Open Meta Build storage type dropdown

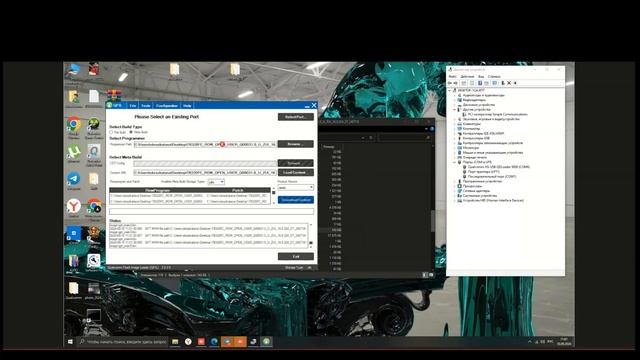pyautogui.click(x=216, y=182)
